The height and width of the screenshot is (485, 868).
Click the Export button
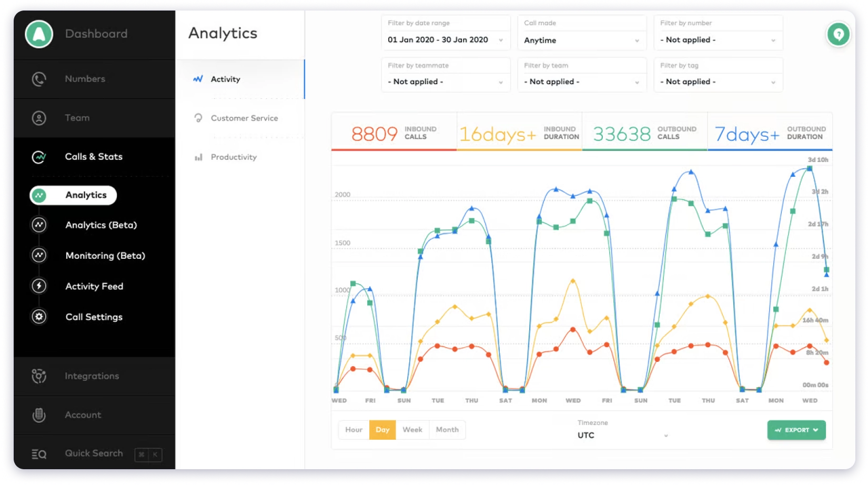pos(796,430)
